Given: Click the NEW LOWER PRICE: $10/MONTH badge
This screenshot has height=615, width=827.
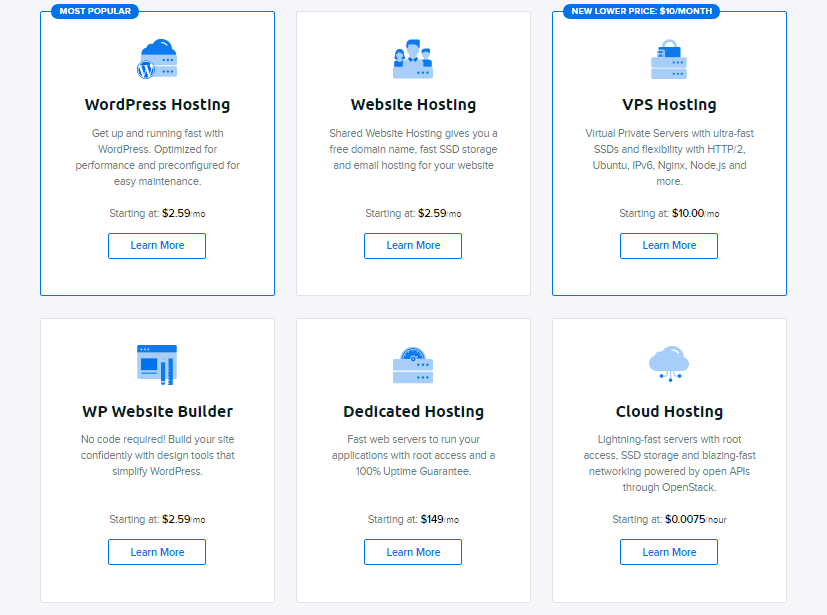Looking at the screenshot, I should tap(641, 11).
